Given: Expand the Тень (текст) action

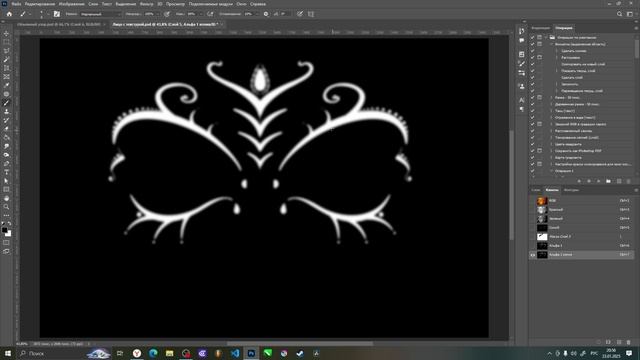Looking at the screenshot, I should coord(551,111).
